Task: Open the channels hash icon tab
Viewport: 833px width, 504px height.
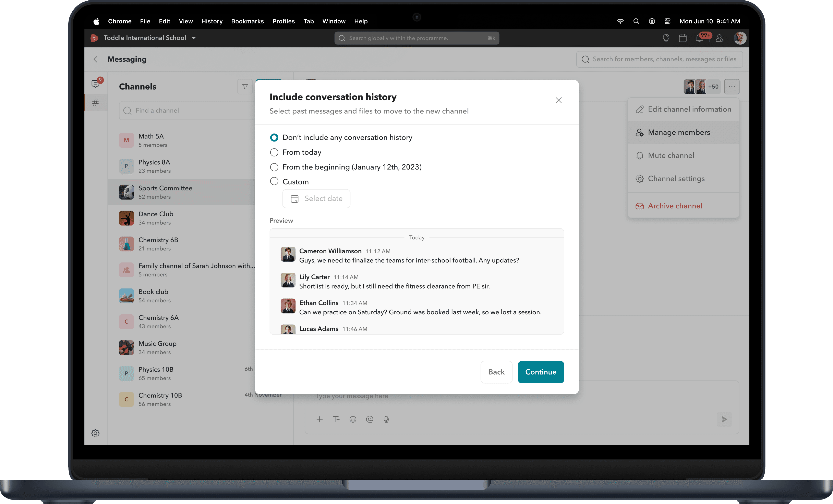Action: tap(96, 102)
